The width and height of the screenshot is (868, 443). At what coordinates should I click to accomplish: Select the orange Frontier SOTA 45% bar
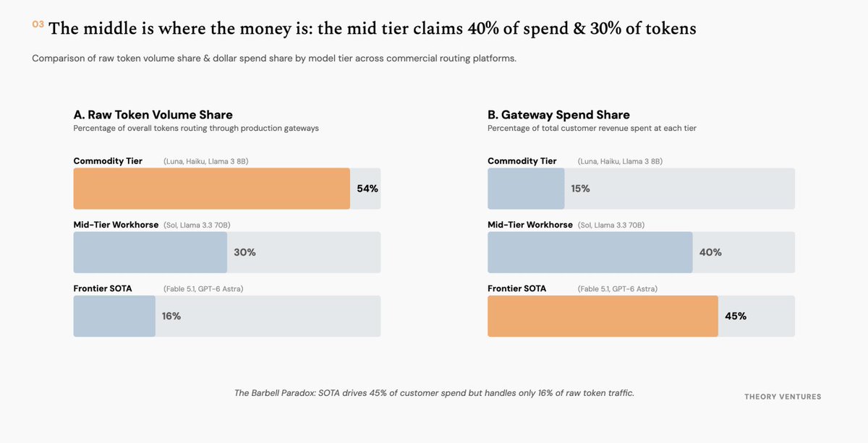tap(603, 316)
